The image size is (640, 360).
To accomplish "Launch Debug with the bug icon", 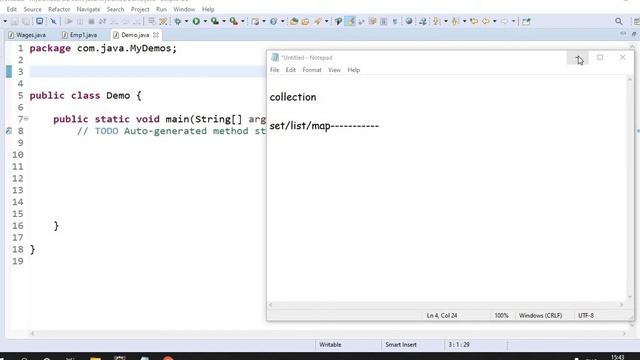I will [x=178, y=21].
